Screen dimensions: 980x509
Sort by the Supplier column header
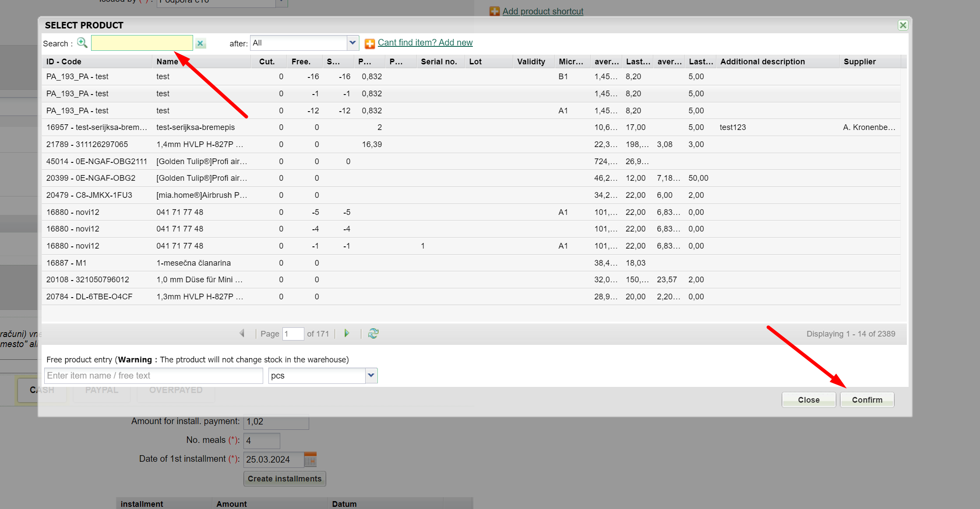point(859,62)
